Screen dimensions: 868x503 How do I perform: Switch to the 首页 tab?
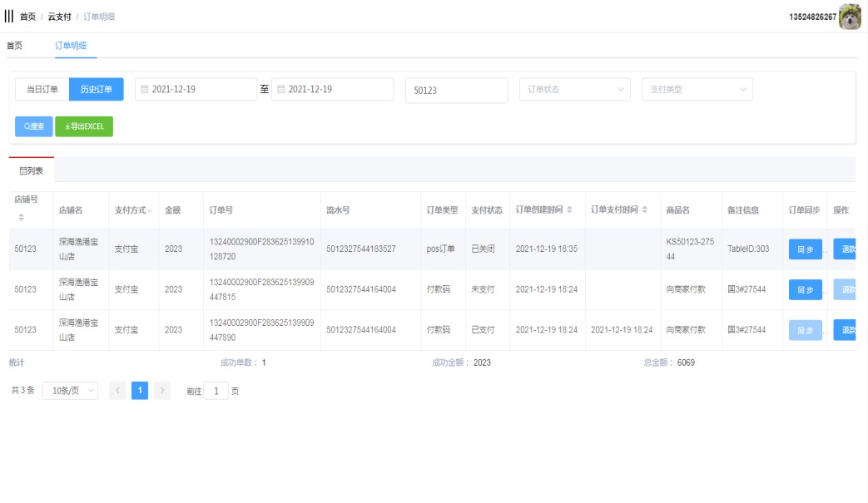click(x=14, y=46)
